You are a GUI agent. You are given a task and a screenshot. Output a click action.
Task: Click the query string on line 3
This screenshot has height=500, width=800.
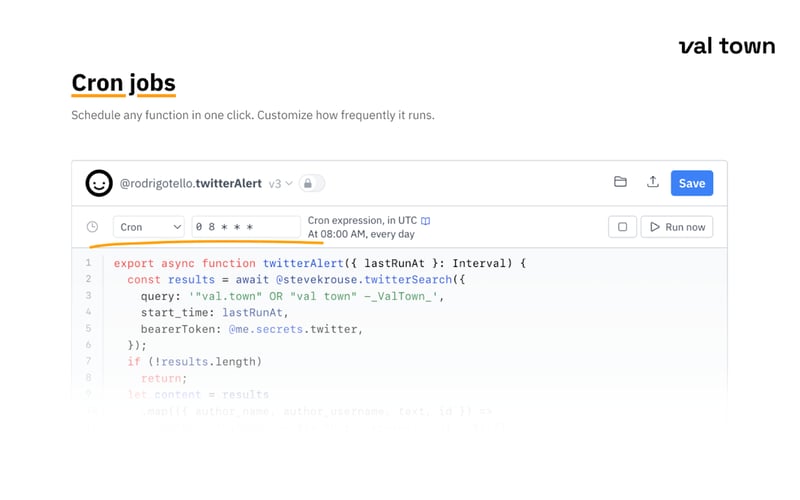[313, 296]
